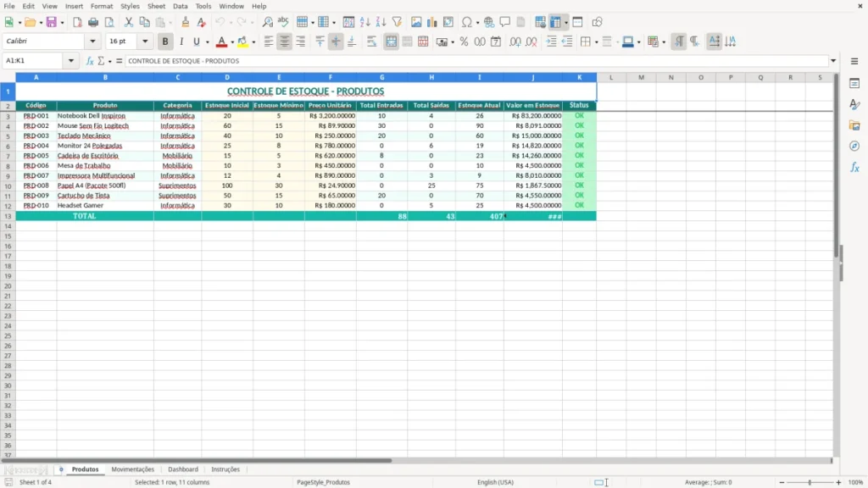Toggle Freeze Rows and Columns icon
The height and width of the screenshot is (488, 868).
(556, 22)
